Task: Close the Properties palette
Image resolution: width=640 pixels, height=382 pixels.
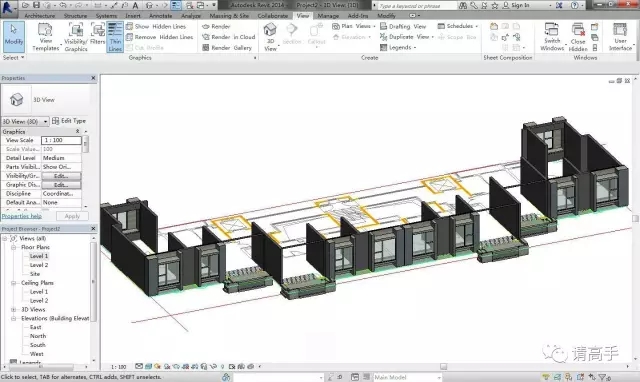Action: click(x=93, y=78)
